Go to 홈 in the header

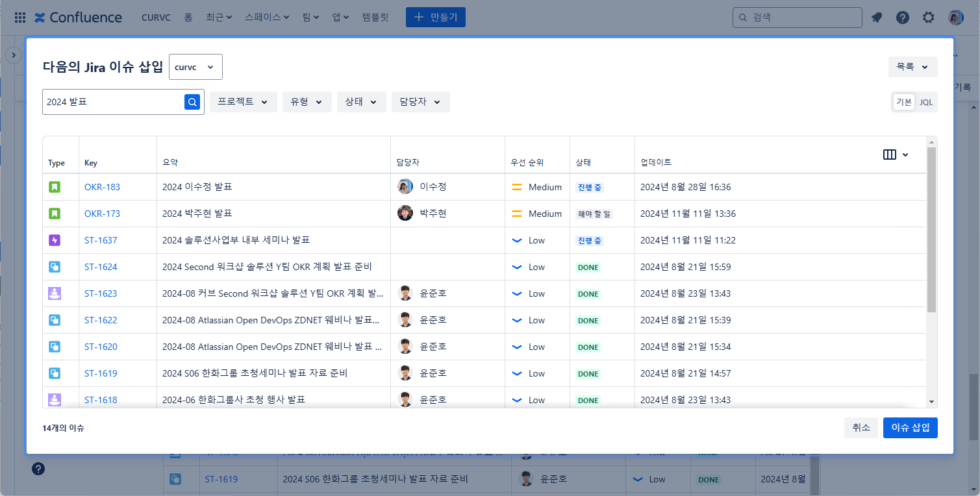click(x=188, y=18)
